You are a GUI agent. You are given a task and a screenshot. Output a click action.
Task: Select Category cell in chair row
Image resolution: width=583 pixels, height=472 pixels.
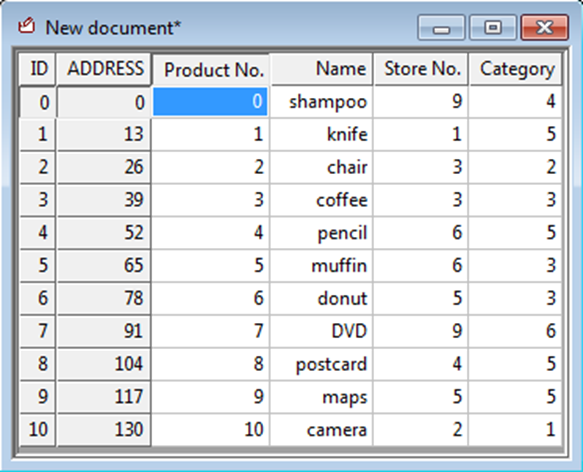tap(516, 167)
